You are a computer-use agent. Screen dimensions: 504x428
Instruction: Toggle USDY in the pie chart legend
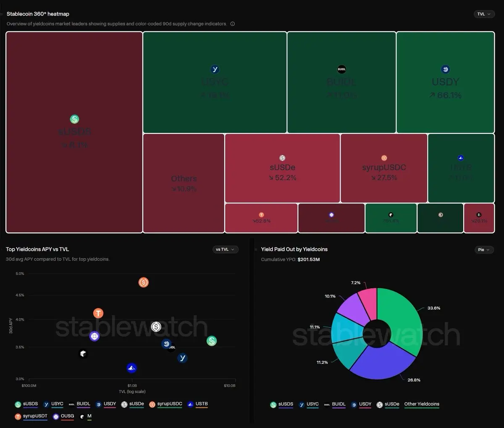pyautogui.click(x=361, y=405)
